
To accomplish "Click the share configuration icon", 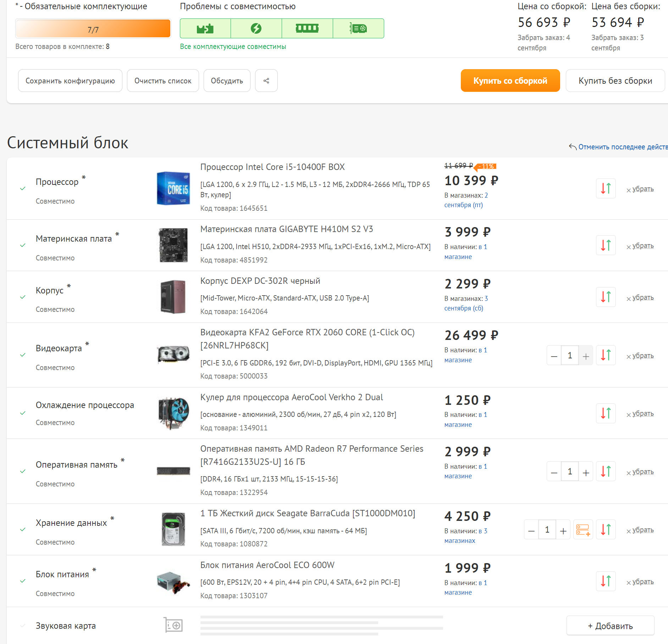I will [266, 81].
